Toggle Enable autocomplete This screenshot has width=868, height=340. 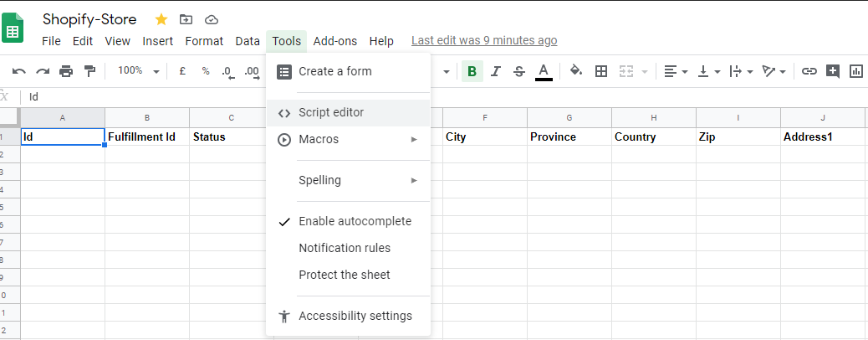click(x=348, y=221)
